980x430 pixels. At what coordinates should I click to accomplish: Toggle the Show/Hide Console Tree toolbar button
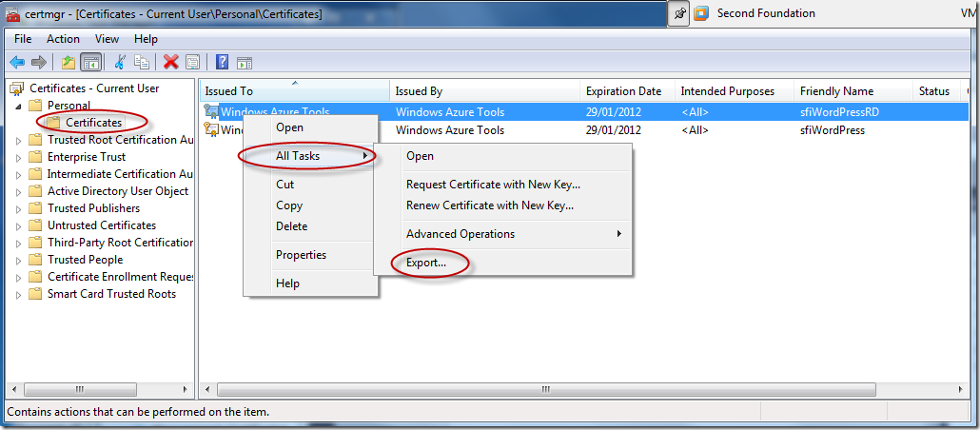(90, 62)
